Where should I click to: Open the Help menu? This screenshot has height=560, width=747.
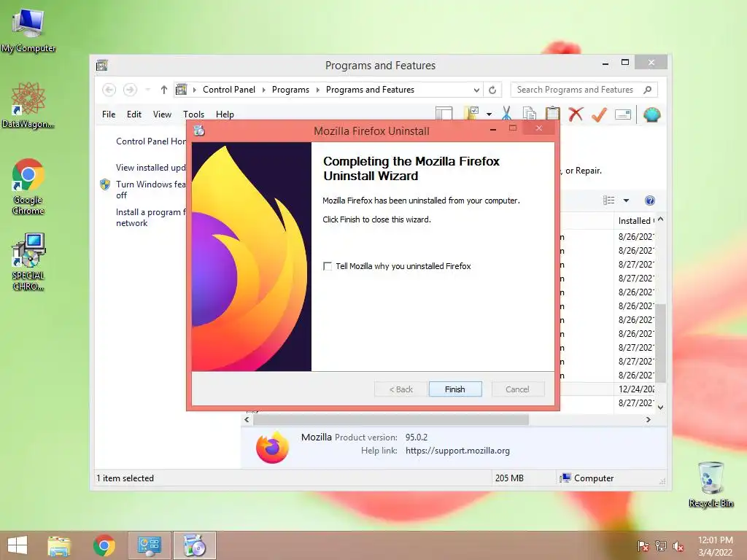coord(225,114)
